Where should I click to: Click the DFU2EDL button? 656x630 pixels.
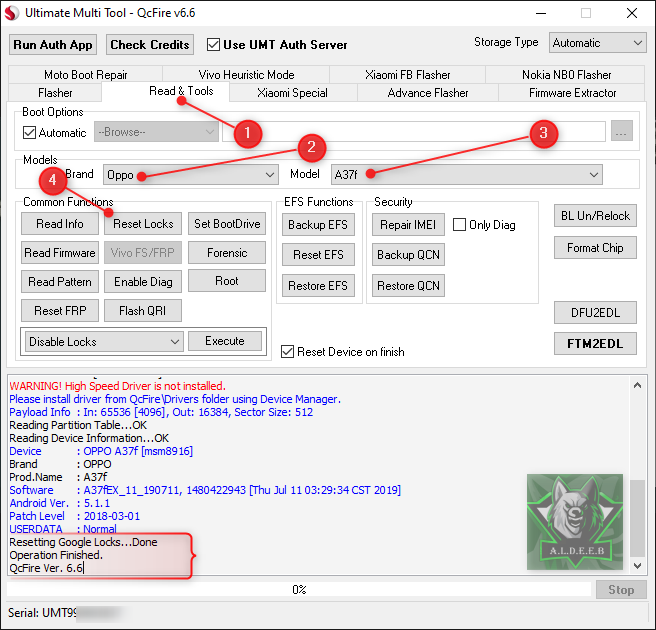(595, 312)
